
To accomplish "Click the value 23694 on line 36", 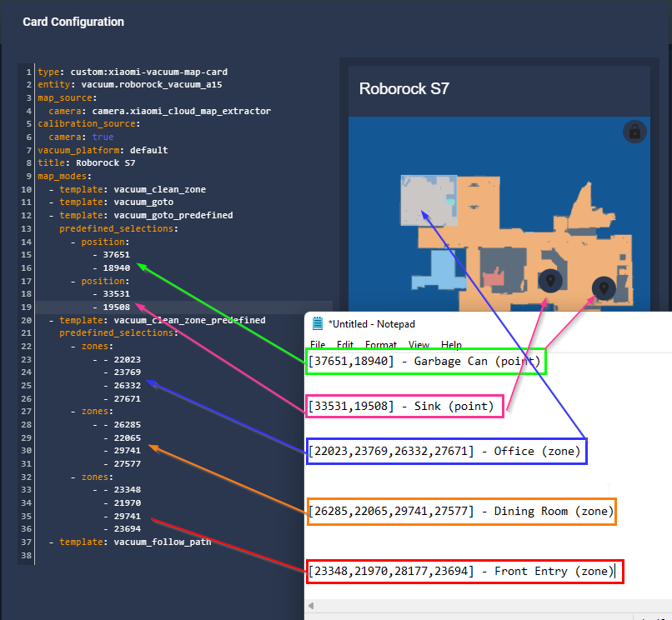I will pos(128,529).
